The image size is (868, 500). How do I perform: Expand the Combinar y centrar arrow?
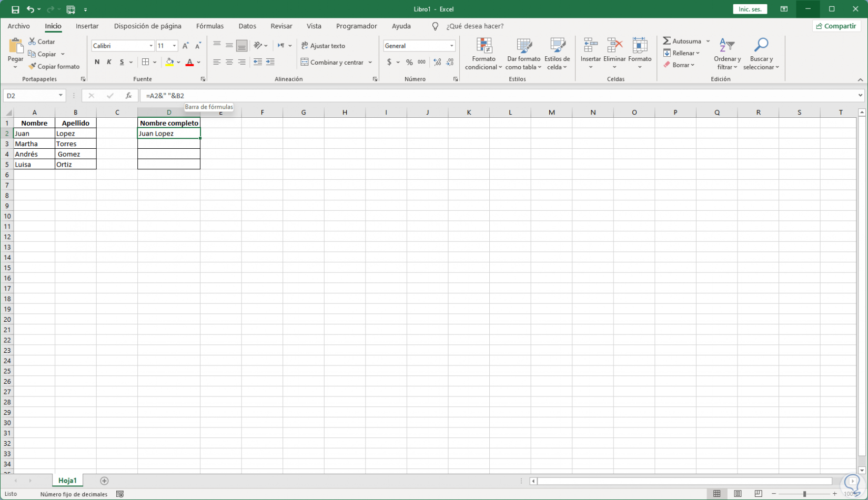(370, 62)
